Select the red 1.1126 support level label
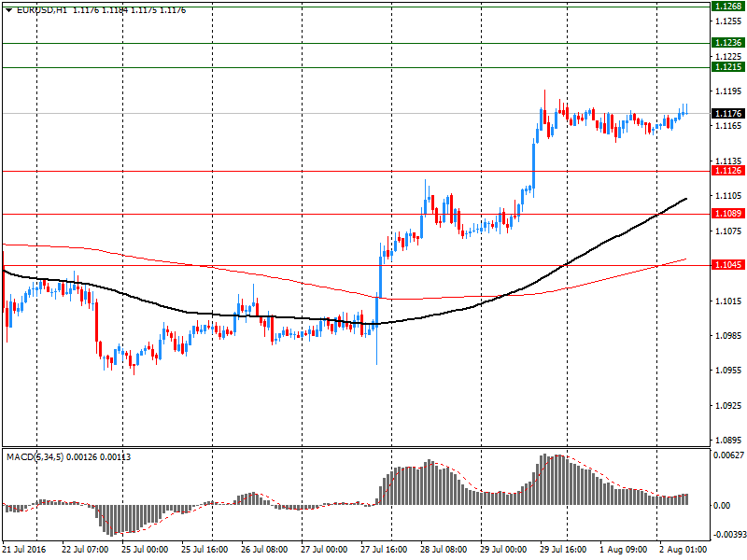 (728, 171)
